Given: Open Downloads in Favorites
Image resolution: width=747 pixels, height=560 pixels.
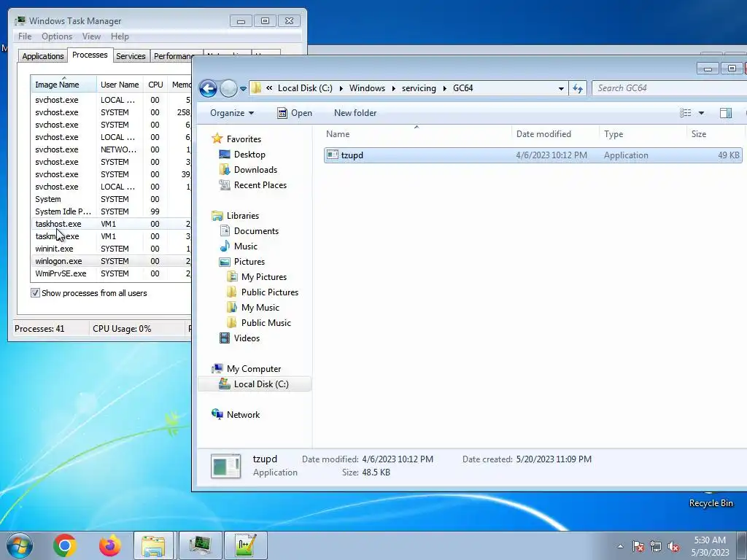Looking at the screenshot, I should pyautogui.click(x=255, y=169).
